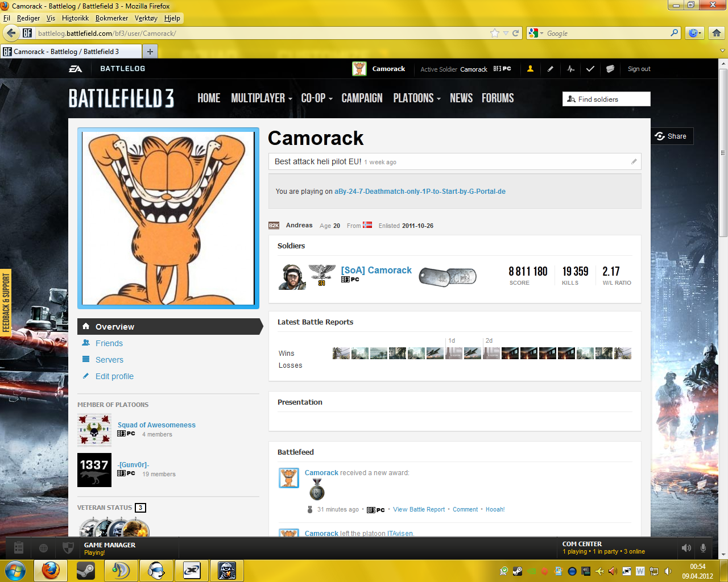728x582 pixels.
Task: Open the Firefox list all tabs dropdown
Action: pyautogui.click(x=723, y=51)
